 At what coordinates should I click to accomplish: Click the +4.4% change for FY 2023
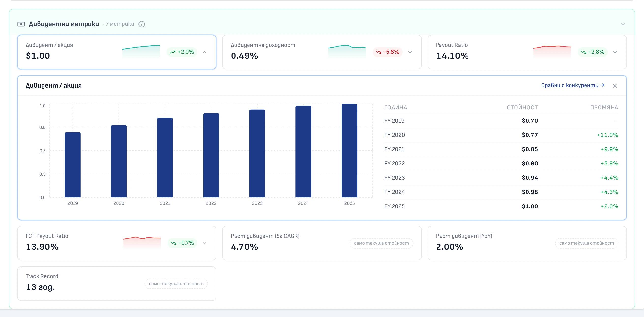coord(609,178)
